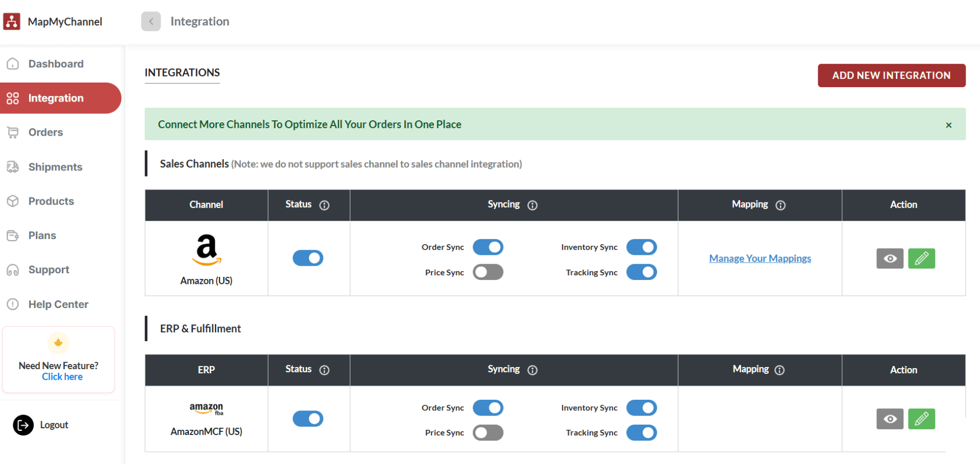Click the Integration grid icon in sidebar

(x=13, y=98)
